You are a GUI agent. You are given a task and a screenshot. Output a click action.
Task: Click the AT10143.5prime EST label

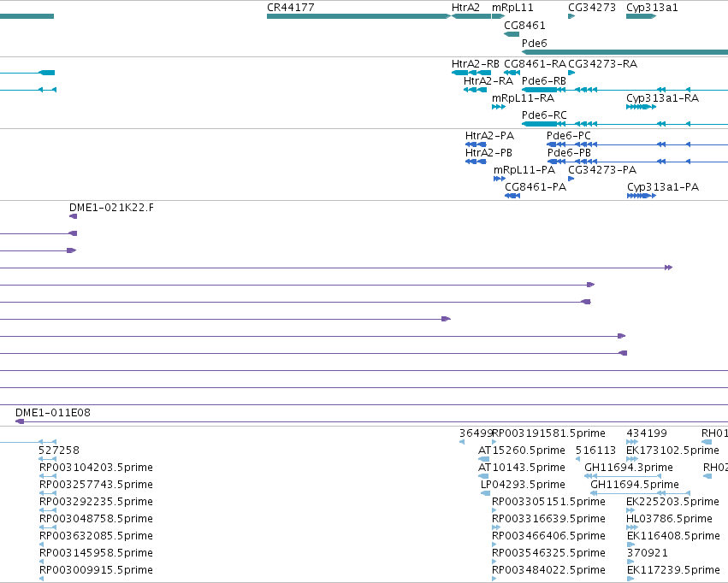(522, 467)
